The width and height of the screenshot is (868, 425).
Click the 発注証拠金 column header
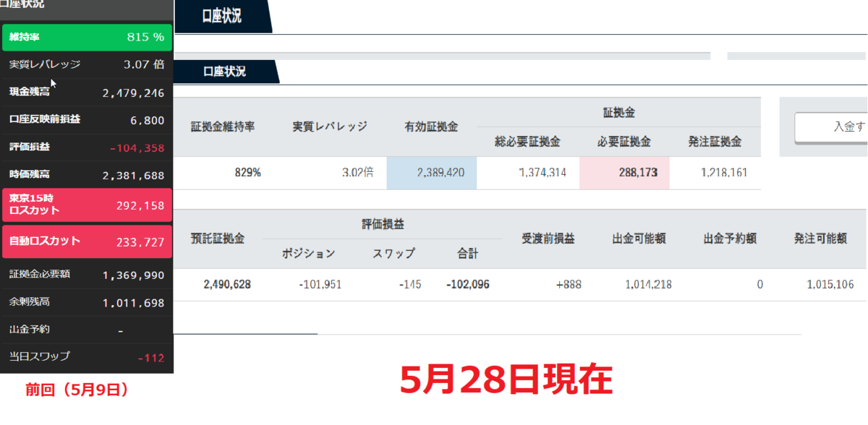715,142
